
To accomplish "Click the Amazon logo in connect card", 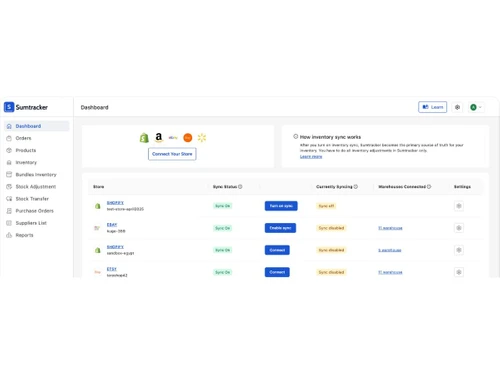I will click(159, 137).
